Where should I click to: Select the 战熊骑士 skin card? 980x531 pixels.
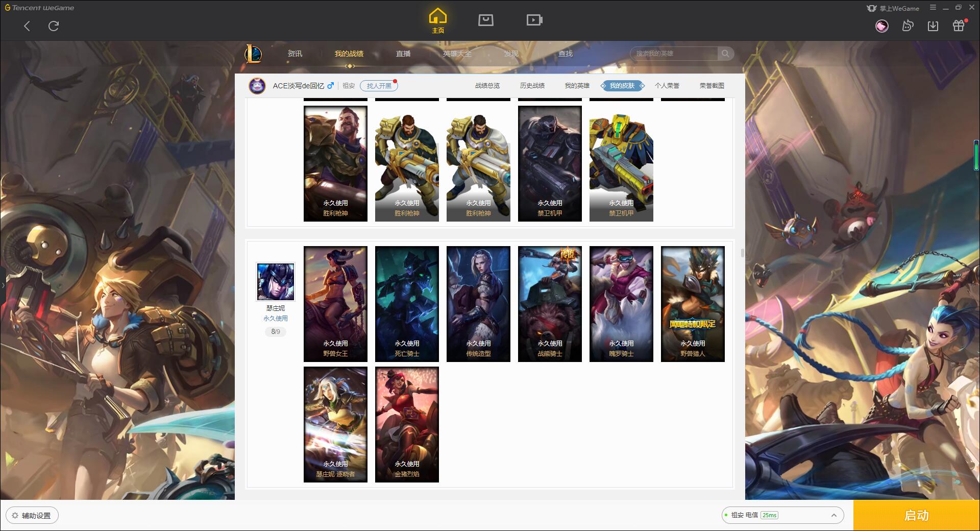550,304
